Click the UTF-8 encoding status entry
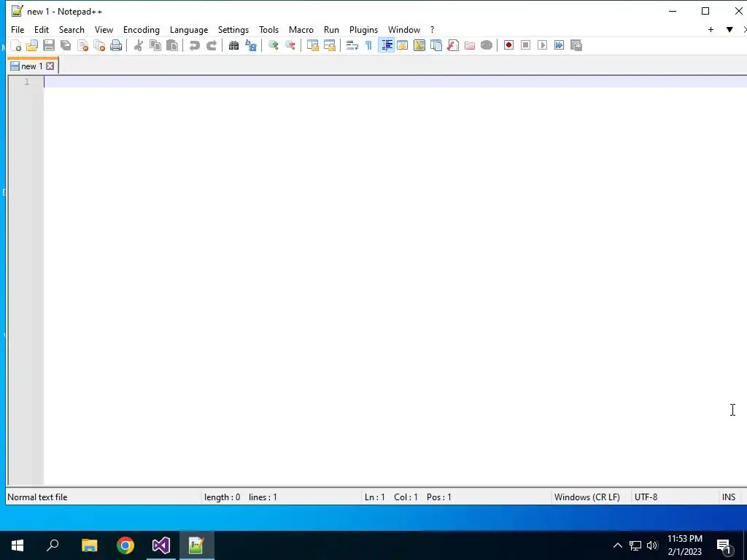The width and height of the screenshot is (747, 560). [646, 497]
